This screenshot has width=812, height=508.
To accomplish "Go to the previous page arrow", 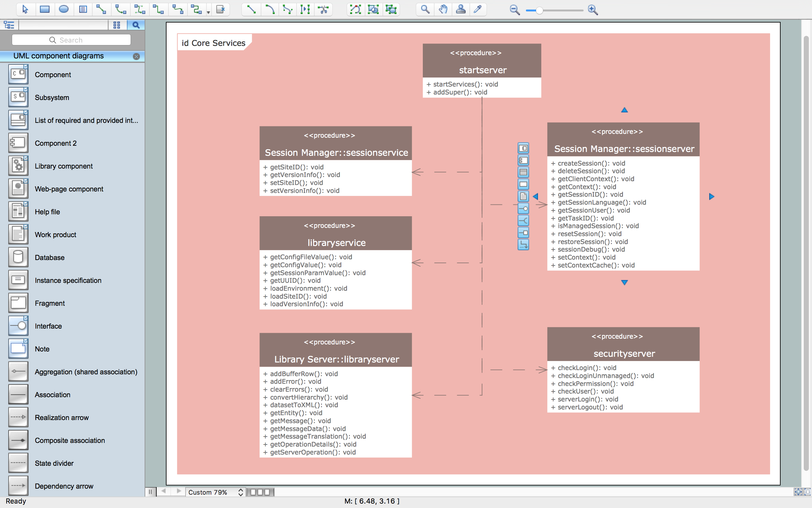I will (x=164, y=491).
